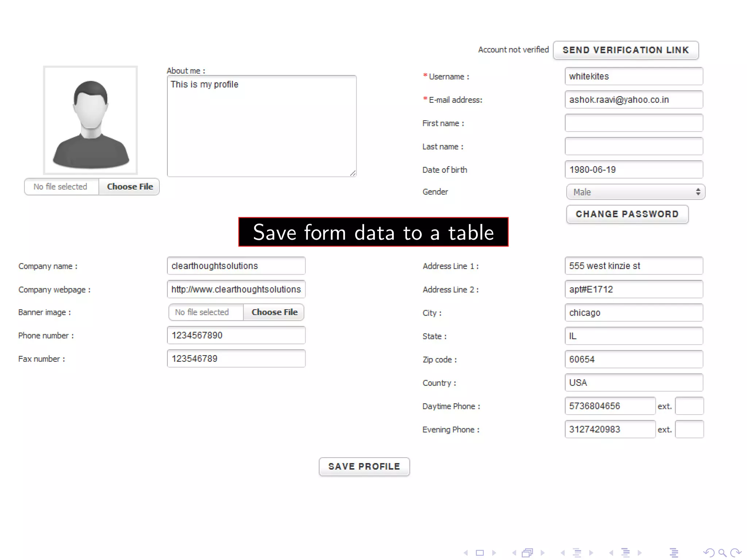Grab the About me textarea resize handle
This screenshot has width=747, height=560.
[353, 173]
